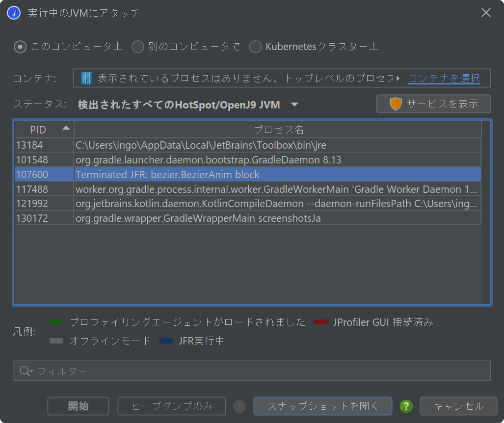The width and height of the screenshot is (504, 423).
Task: Click the 'スナップショットを開く' button
Action: point(323,406)
